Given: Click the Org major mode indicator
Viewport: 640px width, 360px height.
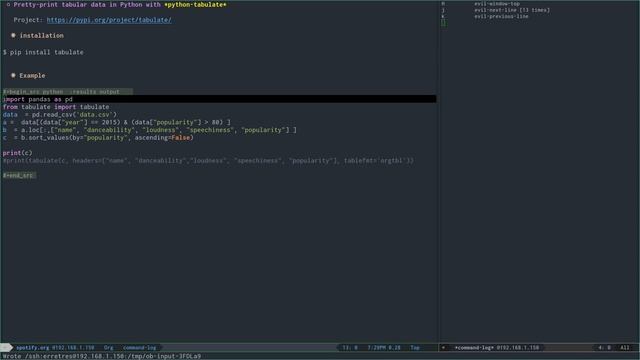Looking at the screenshot, I should coord(108,348).
